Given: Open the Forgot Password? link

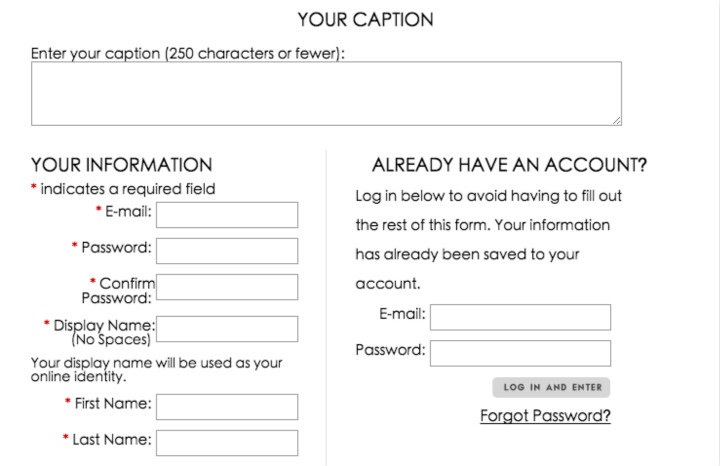Looking at the screenshot, I should coord(545,415).
